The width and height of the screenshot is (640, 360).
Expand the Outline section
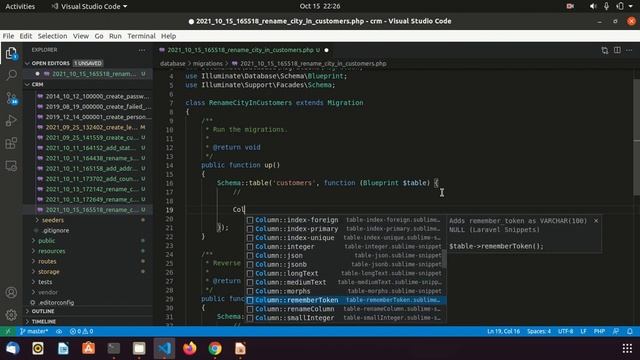tap(42, 311)
